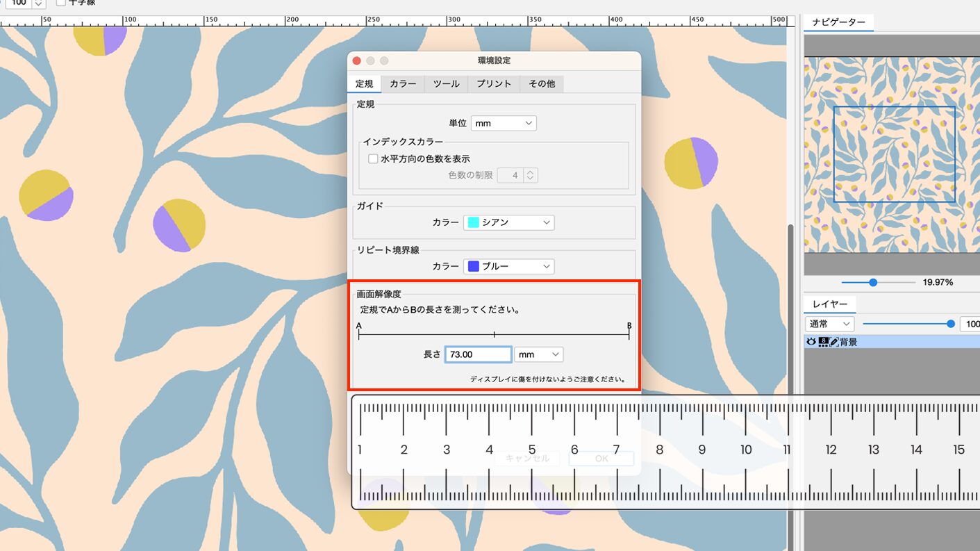Click the ディスプレイに傷を付けないよう warning text
The width and height of the screenshot is (980, 551).
click(x=548, y=379)
